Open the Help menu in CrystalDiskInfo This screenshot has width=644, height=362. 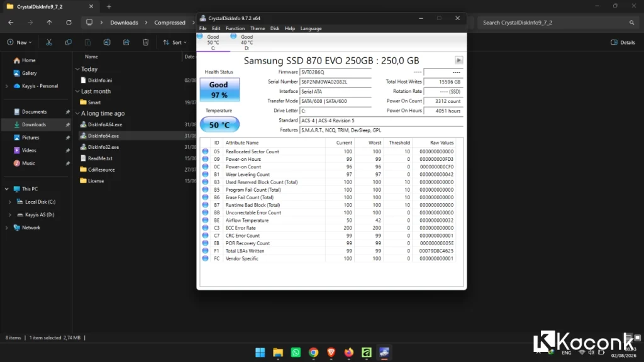click(x=290, y=28)
